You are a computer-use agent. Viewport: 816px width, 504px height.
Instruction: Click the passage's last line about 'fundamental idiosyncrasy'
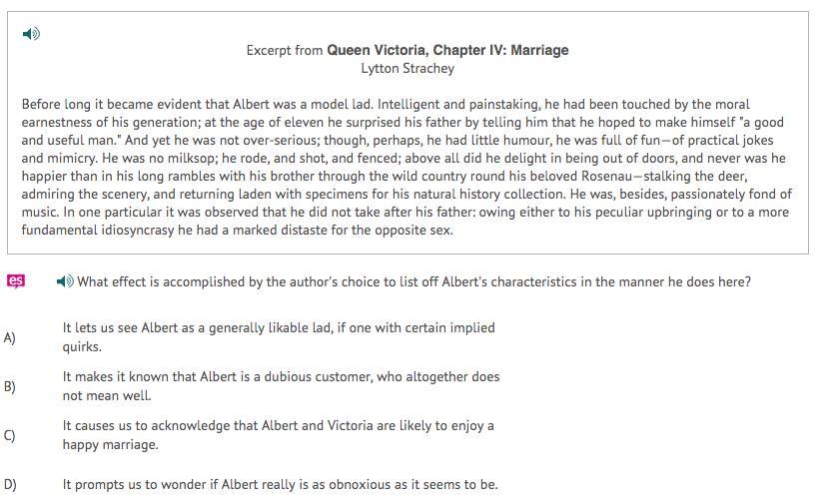click(x=238, y=230)
